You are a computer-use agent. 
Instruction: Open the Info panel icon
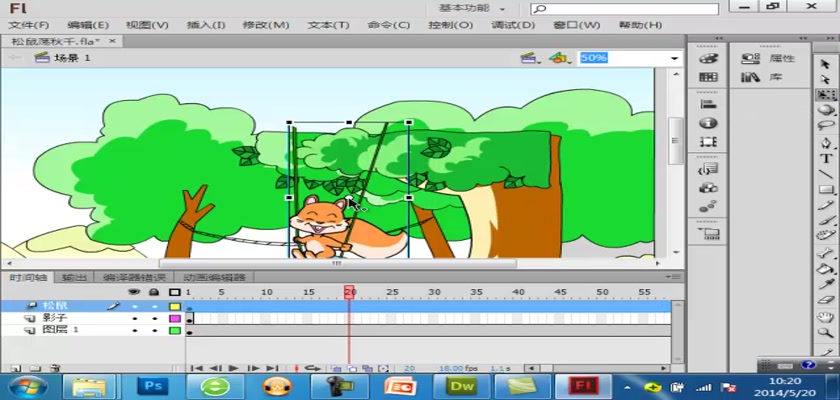pos(708,123)
